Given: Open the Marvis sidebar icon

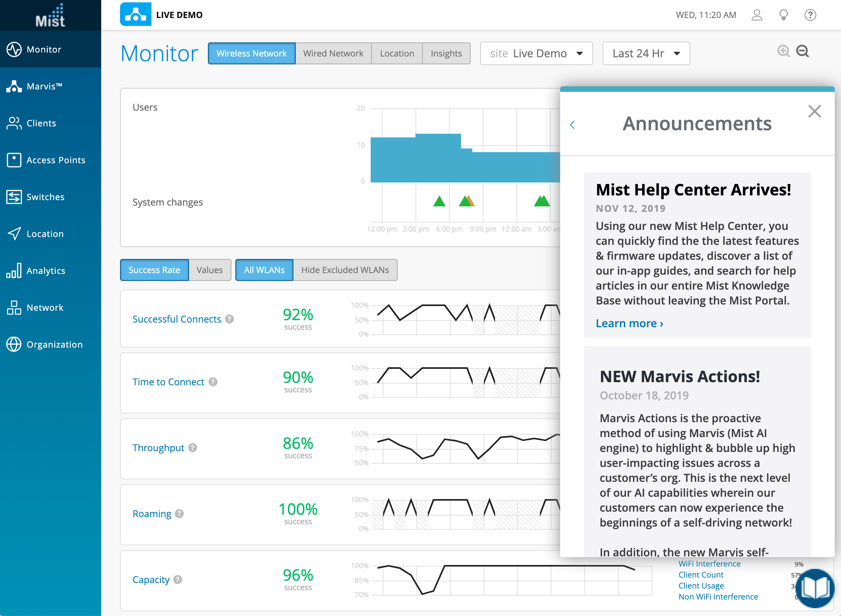Looking at the screenshot, I should click(x=14, y=86).
